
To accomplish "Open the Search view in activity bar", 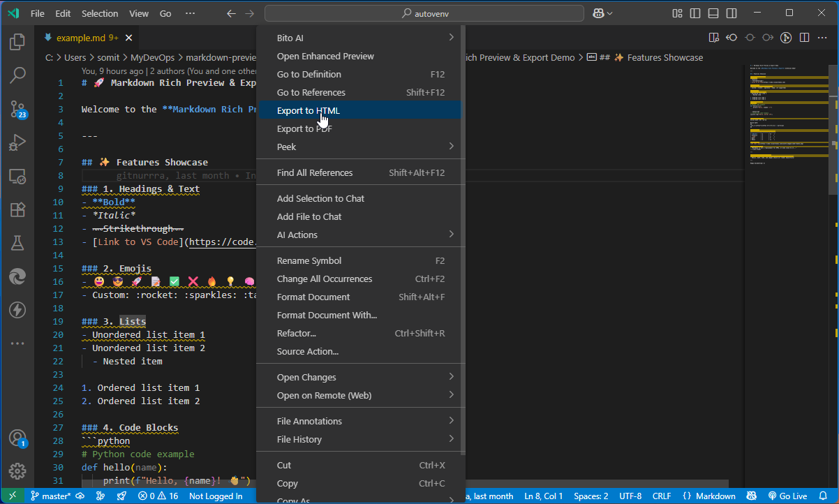I will pos(17,75).
